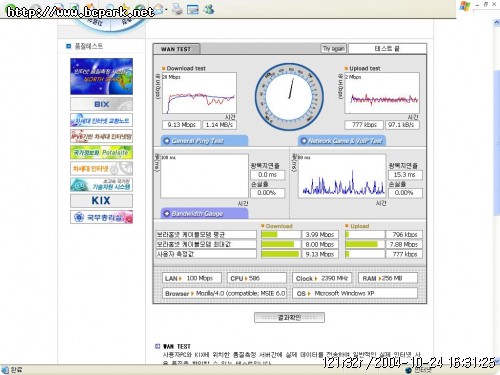Open the orange 차세대 인터넷 banner
Viewport: 500px width, 375px height.
101,168
